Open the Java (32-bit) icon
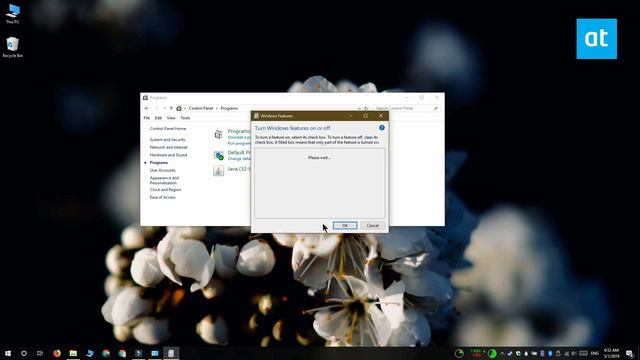Viewport: 640px width, 360px height. [x=218, y=170]
